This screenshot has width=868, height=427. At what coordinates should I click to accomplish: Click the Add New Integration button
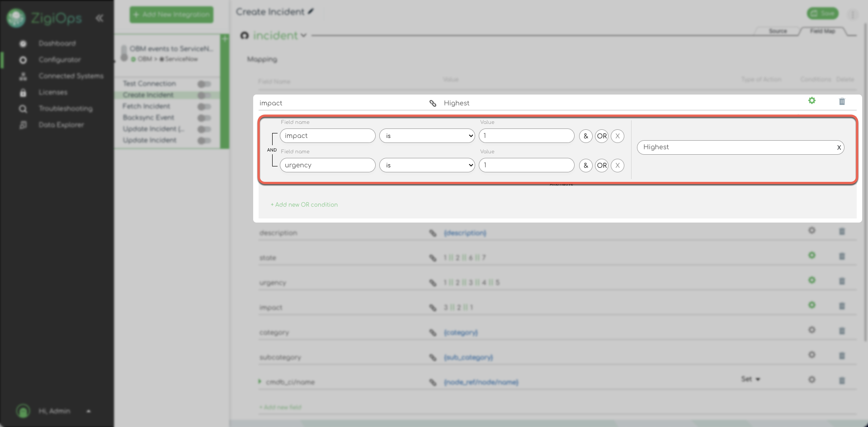pyautogui.click(x=171, y=14)
